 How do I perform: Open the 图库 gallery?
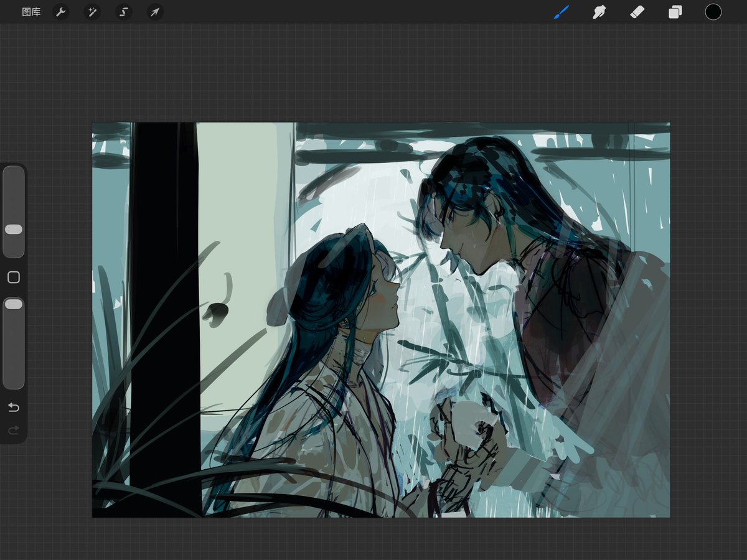[31, 12]
